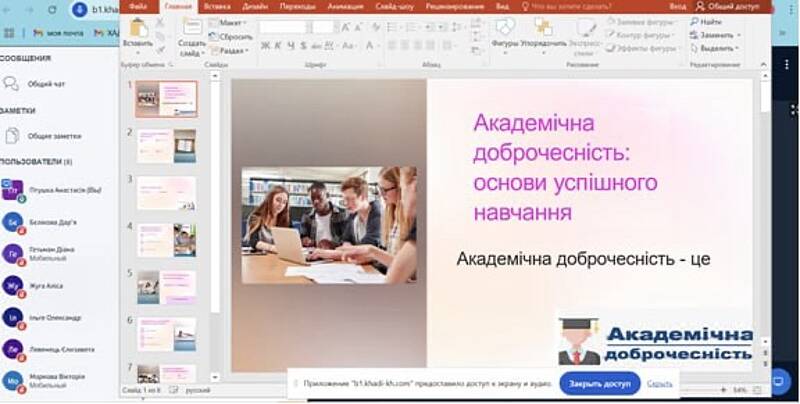800x404 pixels.
Task: Switch to the Вставка ribbon tab
Action: pyautogui.click(x=216, y=6)
